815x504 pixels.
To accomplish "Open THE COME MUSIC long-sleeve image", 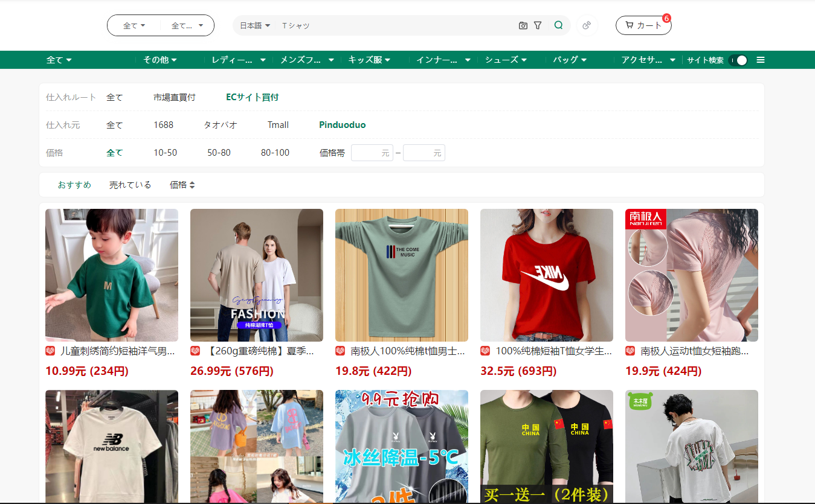I will click(402, 275).
